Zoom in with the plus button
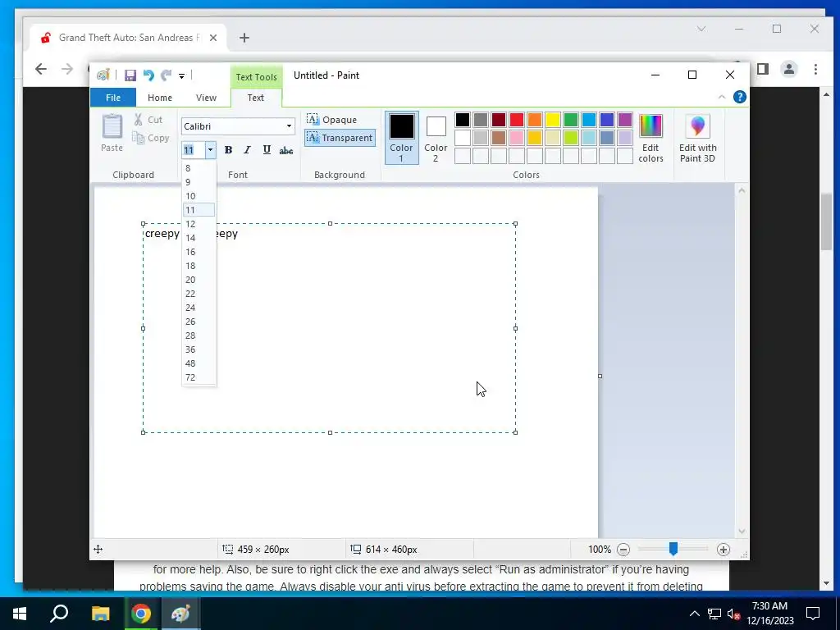Viewport: 840px width, 630px height. coord(724,549)
